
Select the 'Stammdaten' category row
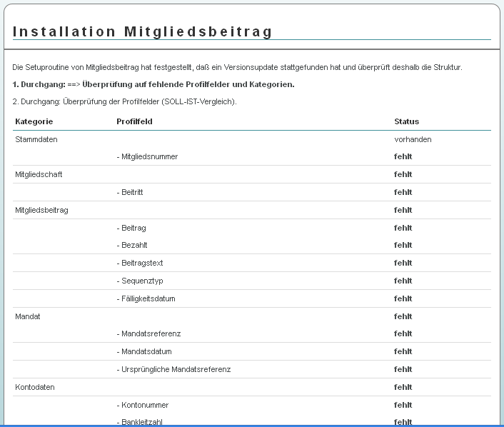[36, 139]
